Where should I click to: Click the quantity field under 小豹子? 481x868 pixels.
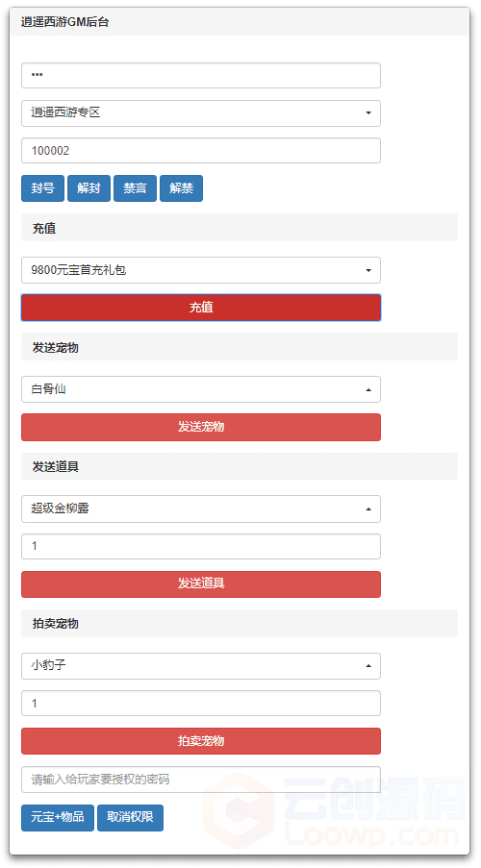(201, 704)
